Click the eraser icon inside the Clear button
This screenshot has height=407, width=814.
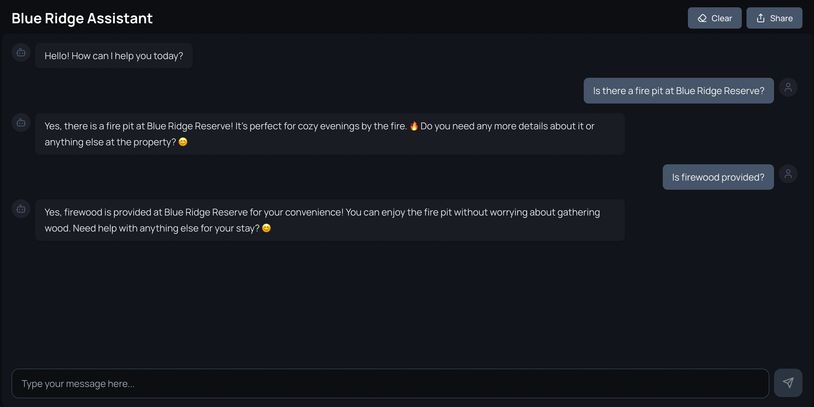(x=702, y=18)
